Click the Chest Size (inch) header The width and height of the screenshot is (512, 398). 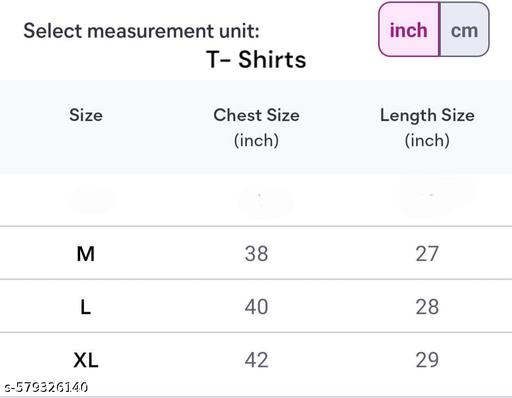coord(256,128)
